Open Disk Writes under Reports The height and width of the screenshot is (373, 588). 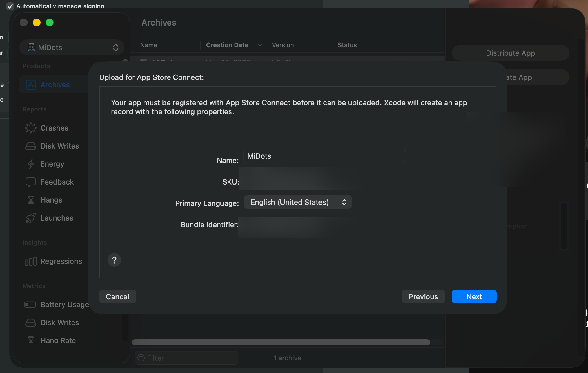pyautogui.click(x=60, y=146)
